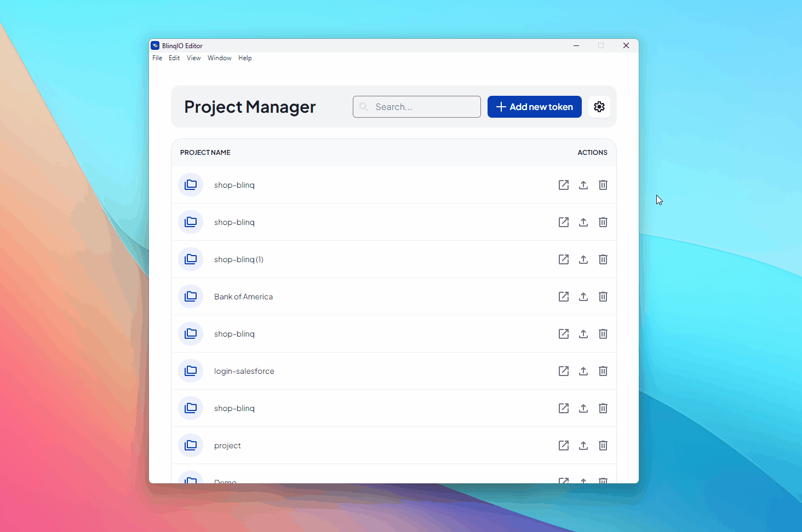Click the Project Manager heading
Viewport: 802px width, 532px height.
(250, 107)
